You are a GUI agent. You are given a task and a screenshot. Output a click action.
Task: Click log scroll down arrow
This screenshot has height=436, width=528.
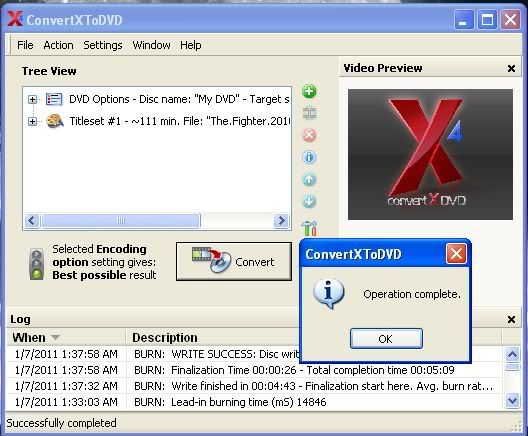coord(513,401)
